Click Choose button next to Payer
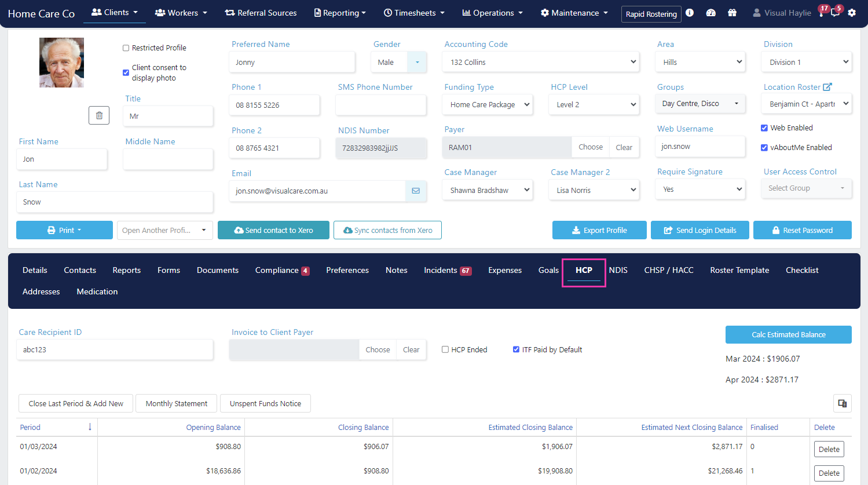 point(591,147)
